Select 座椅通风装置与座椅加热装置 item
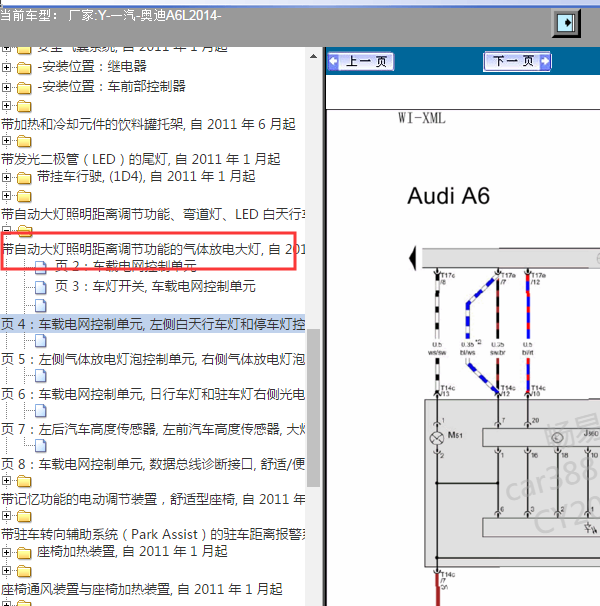600x606 pixels. coord(142,589)
